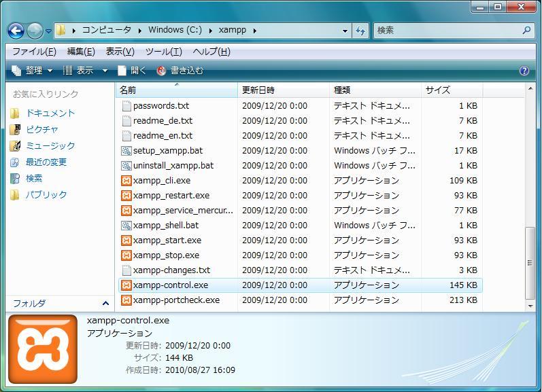Click the scrollbar up arrow
Image resolution: width=542 pixels, height=392 pixels.
click(x=530, y=89)
